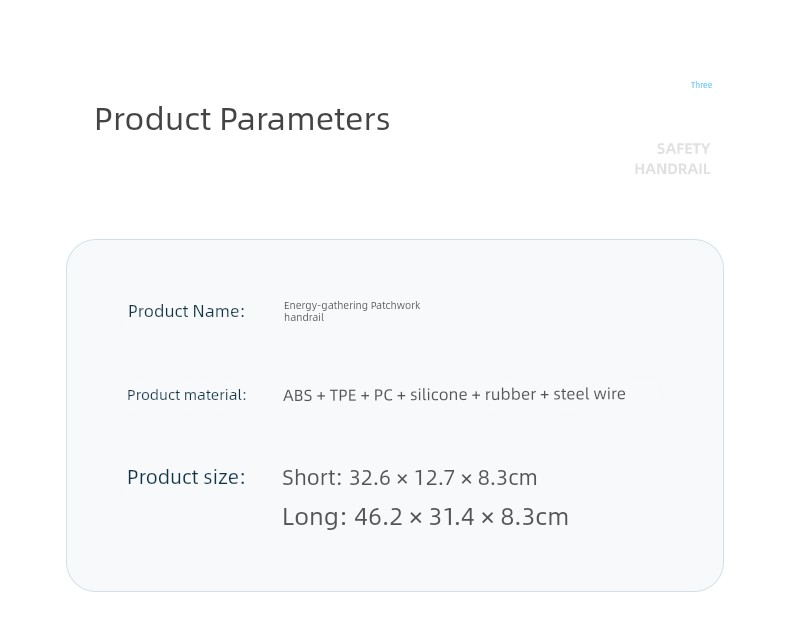The width and height of the screenshot is (790, 629).
Task: Select the Product size label
Action: click(186, 477)
